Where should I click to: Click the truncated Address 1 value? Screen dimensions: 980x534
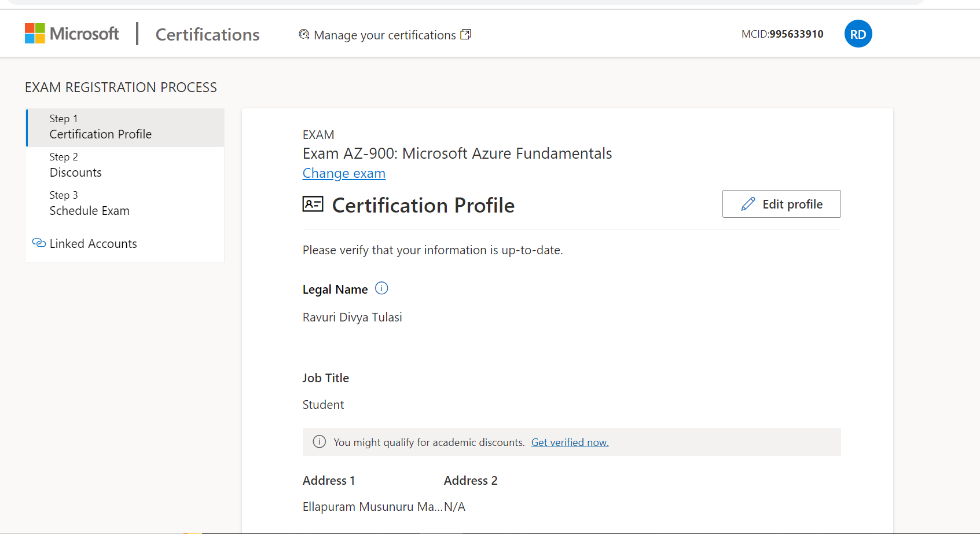point(372,507)
